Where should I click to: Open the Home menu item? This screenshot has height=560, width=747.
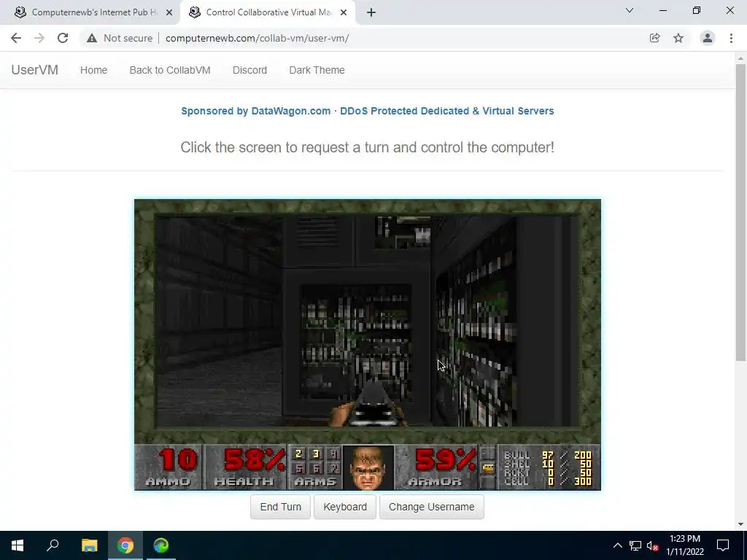point(94,70)
